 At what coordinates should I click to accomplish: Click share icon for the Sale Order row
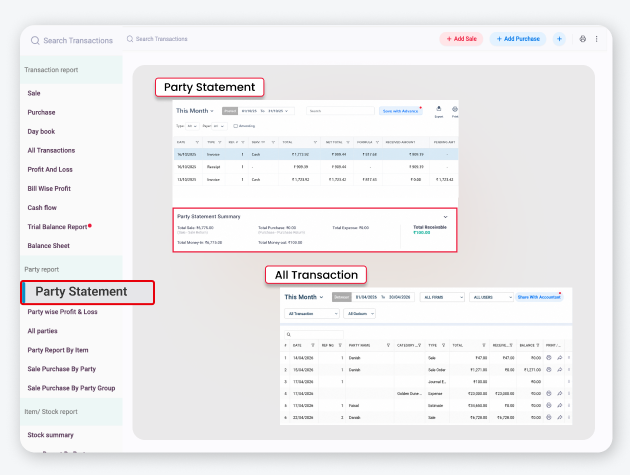point(560,370)
